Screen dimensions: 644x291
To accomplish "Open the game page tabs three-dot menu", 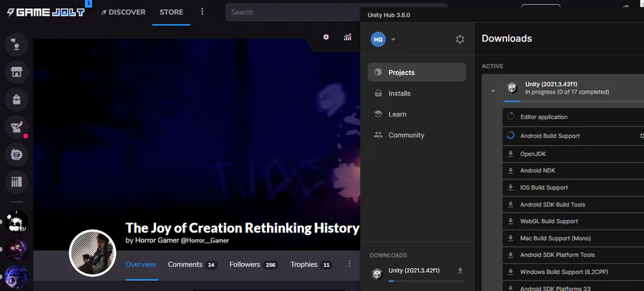I will tap(349, 264).
